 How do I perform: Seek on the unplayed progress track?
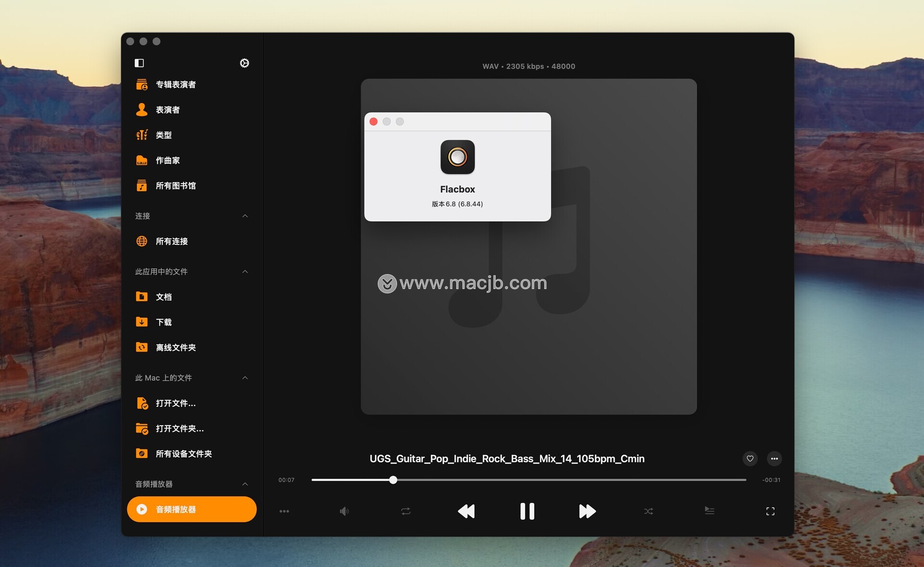coord(572,480)
